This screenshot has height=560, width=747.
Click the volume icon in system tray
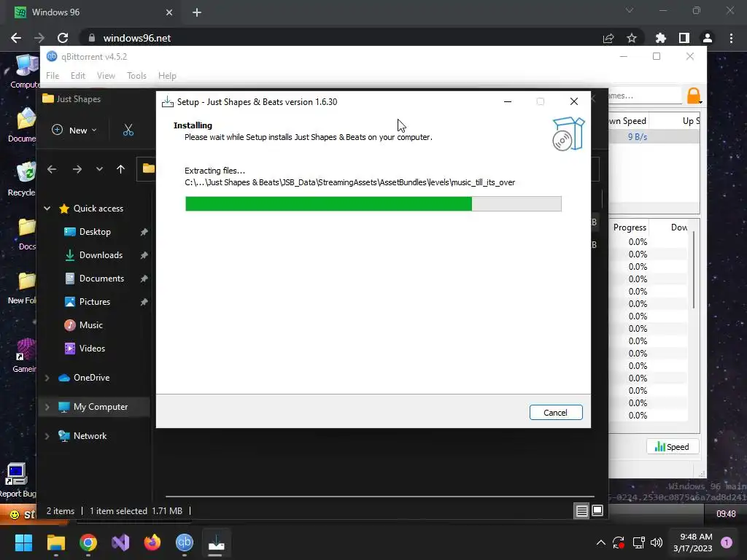(x=657, y=542)
